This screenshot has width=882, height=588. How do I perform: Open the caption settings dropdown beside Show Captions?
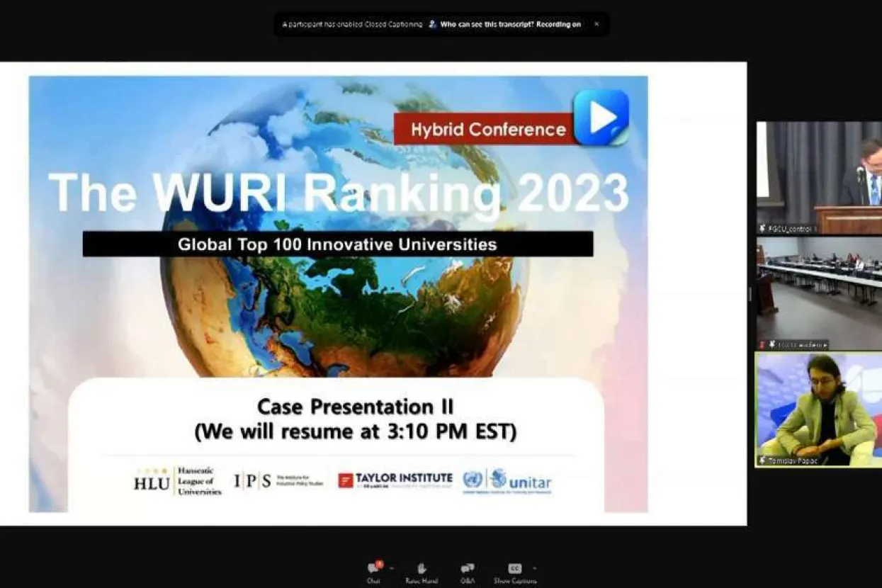tap(533, 567)
